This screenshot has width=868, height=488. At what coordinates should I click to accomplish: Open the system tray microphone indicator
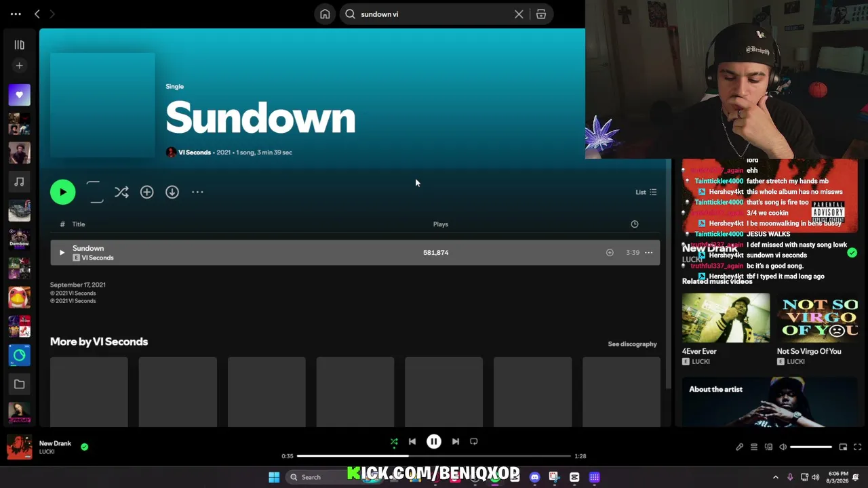tap(790, 477)
